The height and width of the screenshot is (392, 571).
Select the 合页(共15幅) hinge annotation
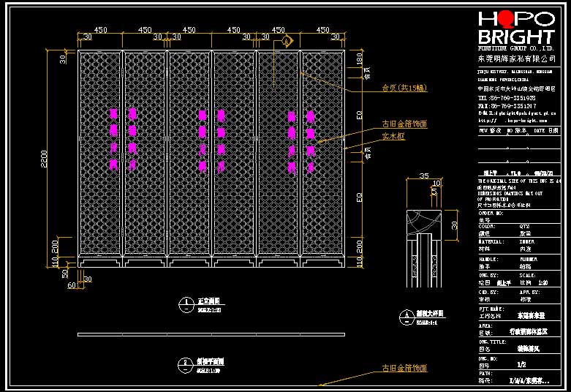(404, 88)
